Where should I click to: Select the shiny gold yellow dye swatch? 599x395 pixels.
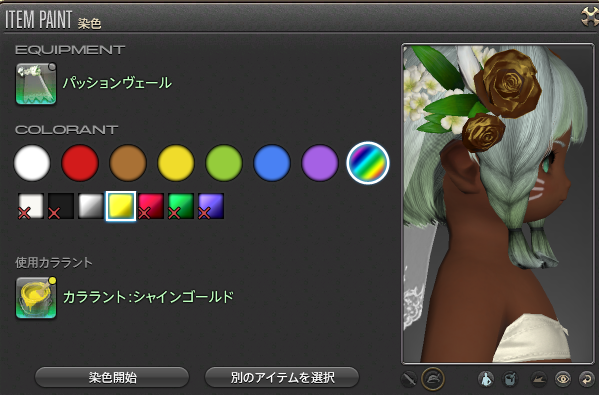[121, 206]
